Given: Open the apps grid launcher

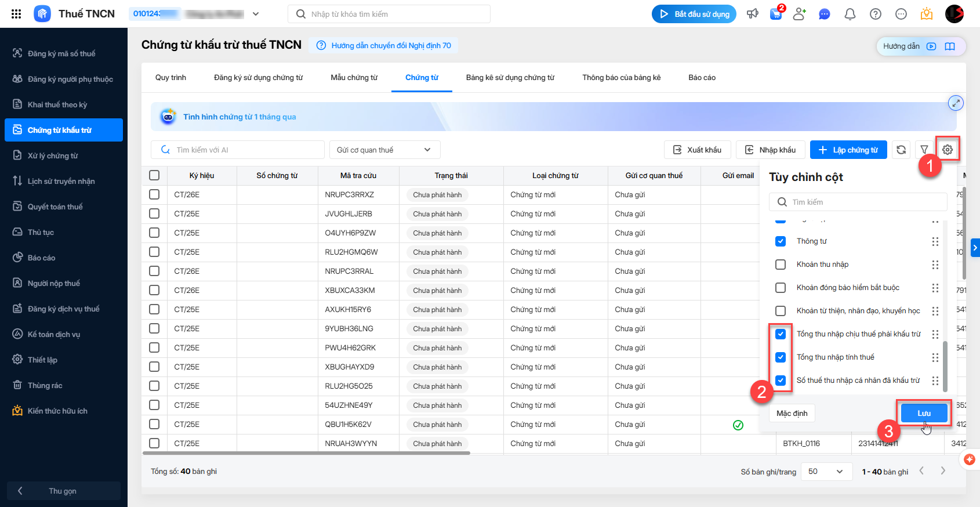Looking at the screenshot, I should (16, 14).
